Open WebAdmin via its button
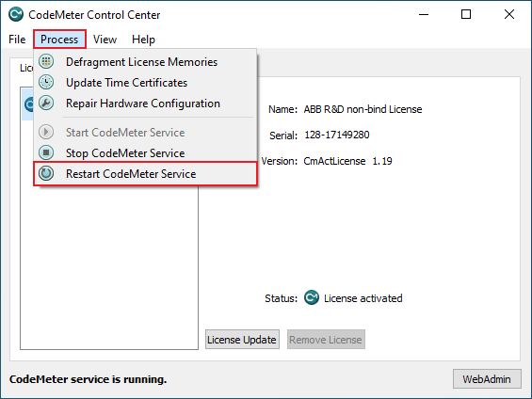The image size is (532, 399). coord(487,379)
